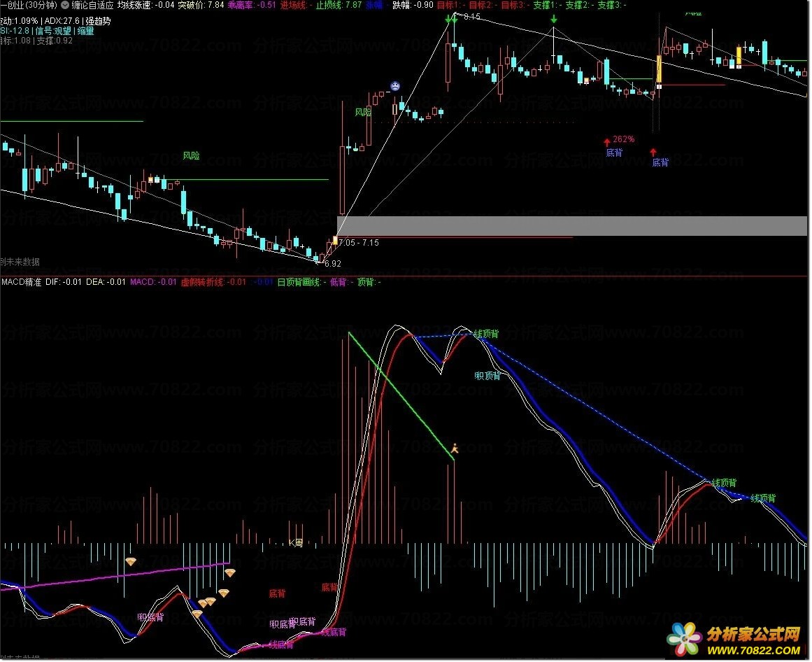812x662 pixels.
Task: Click the DEA: -0.01 value
Action: point(106,282)
